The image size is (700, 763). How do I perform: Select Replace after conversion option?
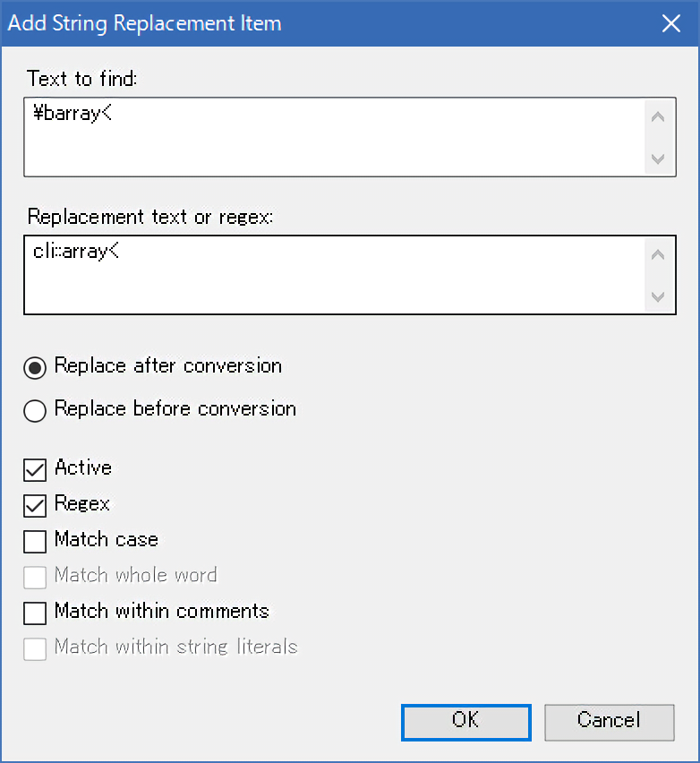[x=35, y=367]
